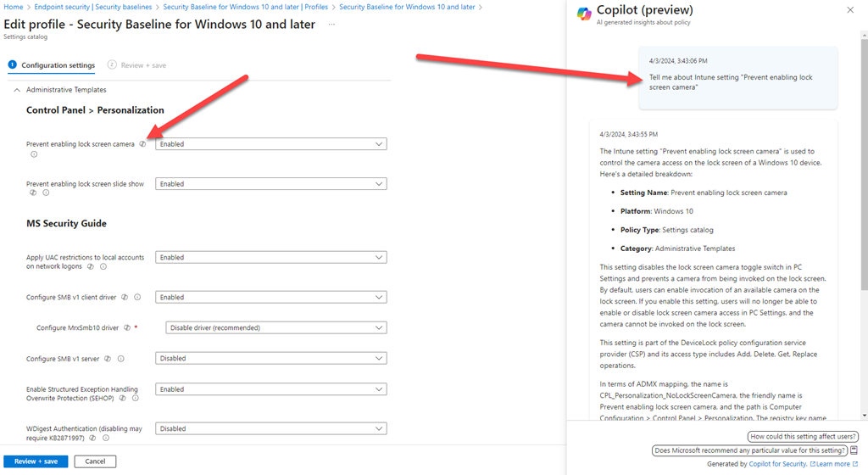868x475 pixels.
Task: Click Copilot icon beside Configure MrxSmb10 driver
Action: 126,327
